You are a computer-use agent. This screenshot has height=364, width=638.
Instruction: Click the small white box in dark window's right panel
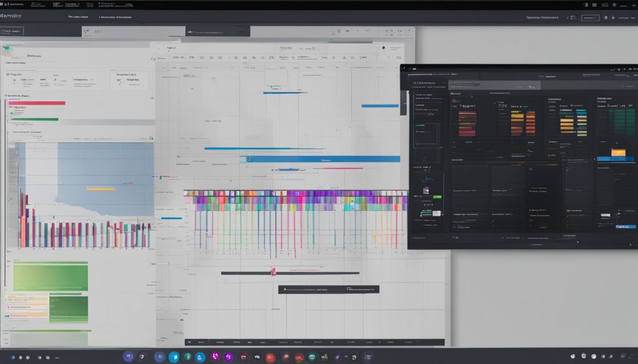point(606,215)
